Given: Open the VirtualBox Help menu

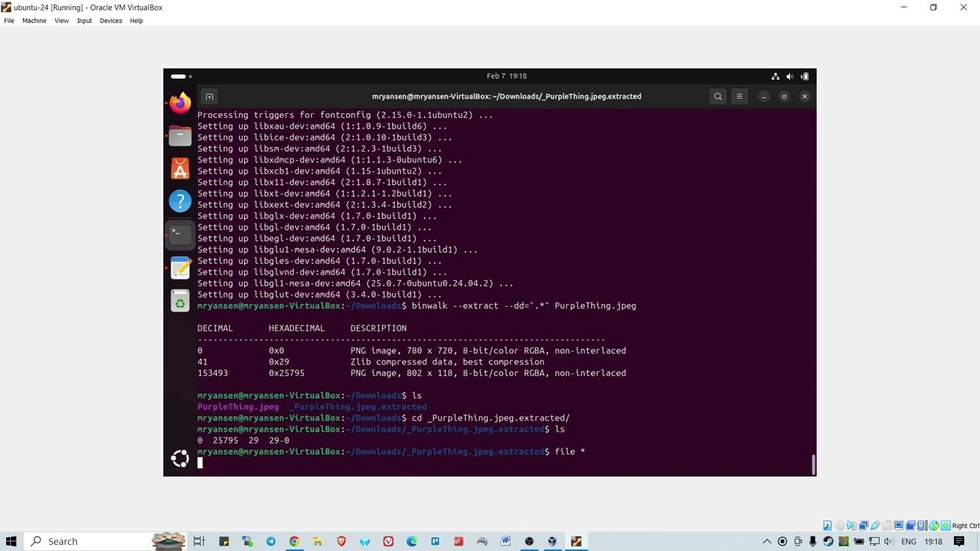Looking at the screenshot, I should pyautogui.click(x=136, y=21).
